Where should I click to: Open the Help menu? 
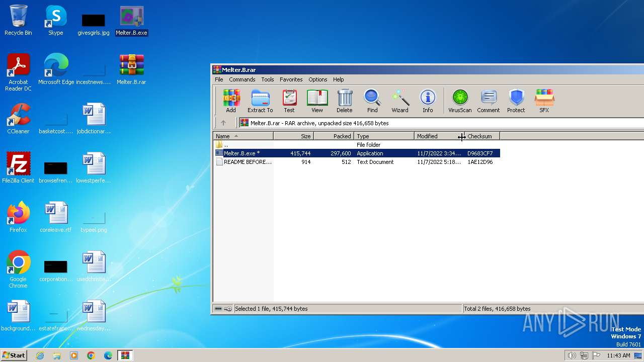point(339,79)
